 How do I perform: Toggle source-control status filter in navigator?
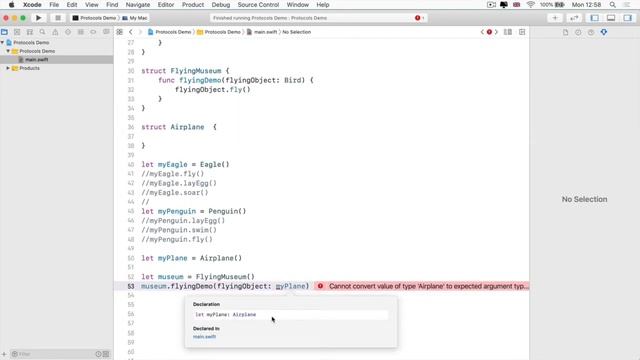tap(106, 354)
